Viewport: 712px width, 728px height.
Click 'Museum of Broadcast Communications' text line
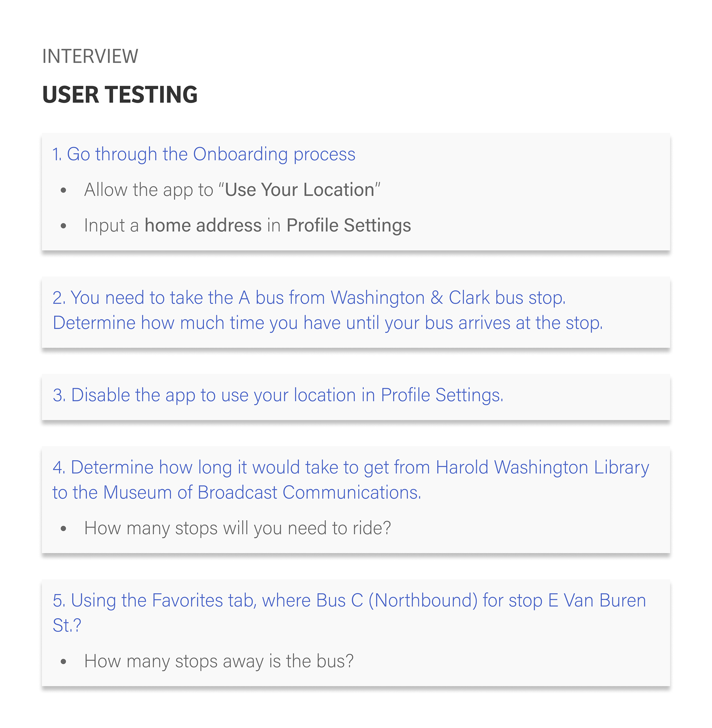pos(237,492)
